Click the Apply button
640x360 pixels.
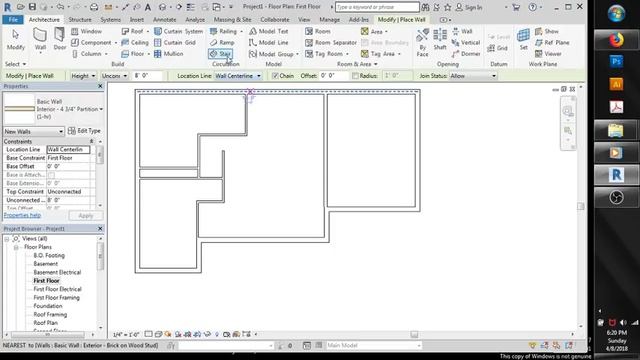(x=86, y=216)
